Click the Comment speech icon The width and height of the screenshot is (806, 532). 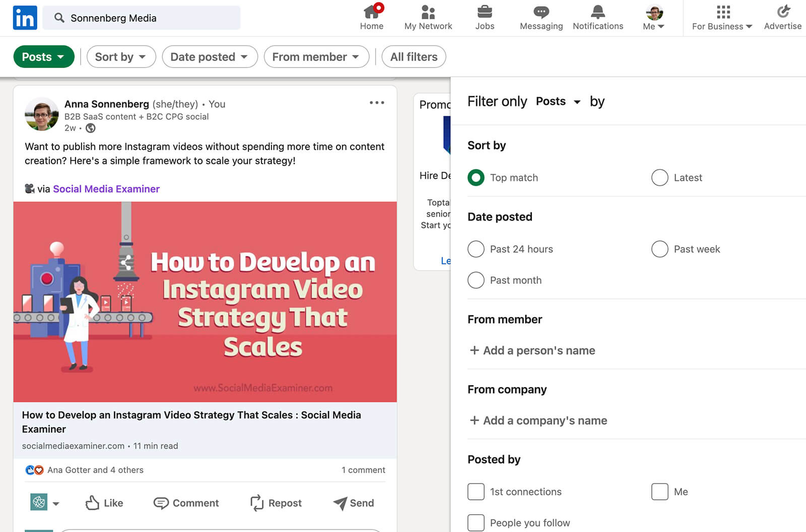pyautogui.click(x=161, y=503)
